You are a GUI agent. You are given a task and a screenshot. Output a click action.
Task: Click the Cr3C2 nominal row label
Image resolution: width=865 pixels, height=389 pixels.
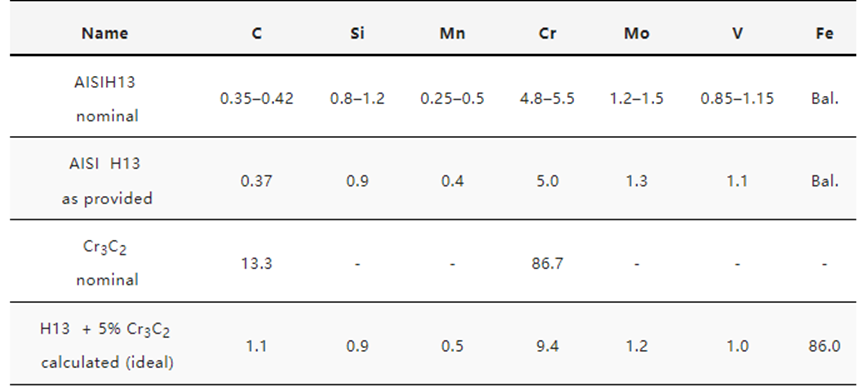click(x=106, y=263)
